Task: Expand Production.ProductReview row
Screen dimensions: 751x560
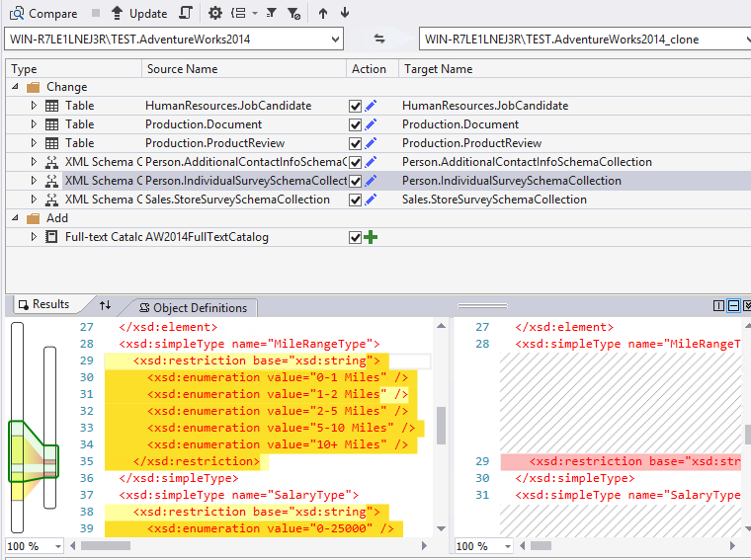Action: tap(34, 142)
